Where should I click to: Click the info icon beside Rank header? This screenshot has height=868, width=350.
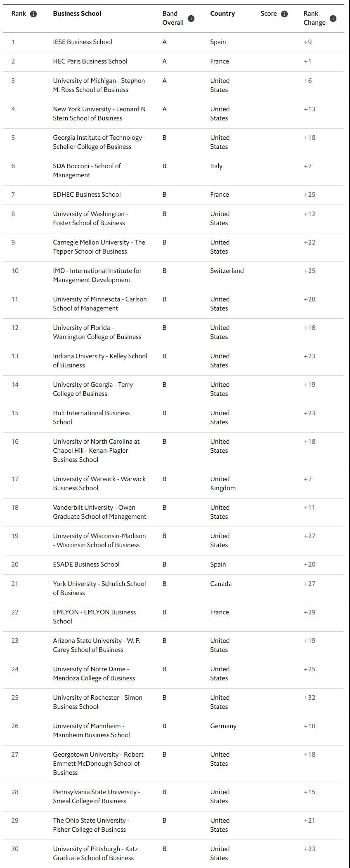click(33, 14)
